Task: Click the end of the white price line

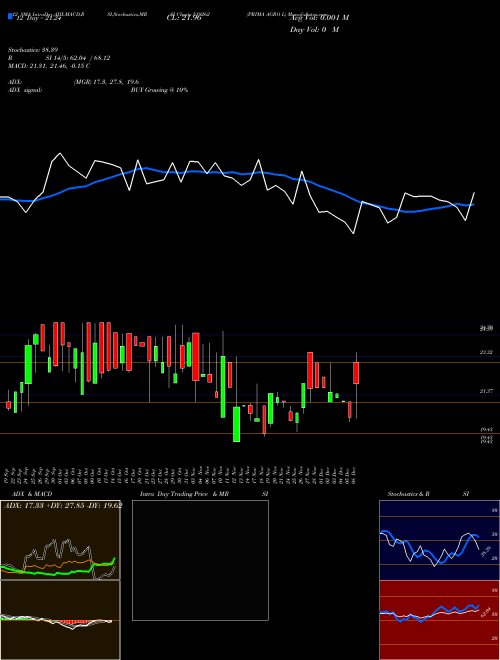Action: coord(474,193)
